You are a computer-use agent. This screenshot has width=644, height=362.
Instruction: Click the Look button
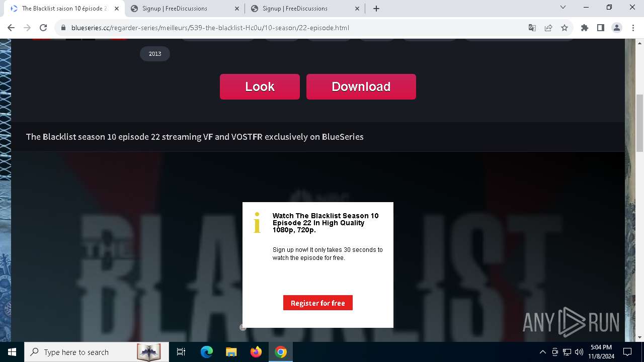pos(260,86)
